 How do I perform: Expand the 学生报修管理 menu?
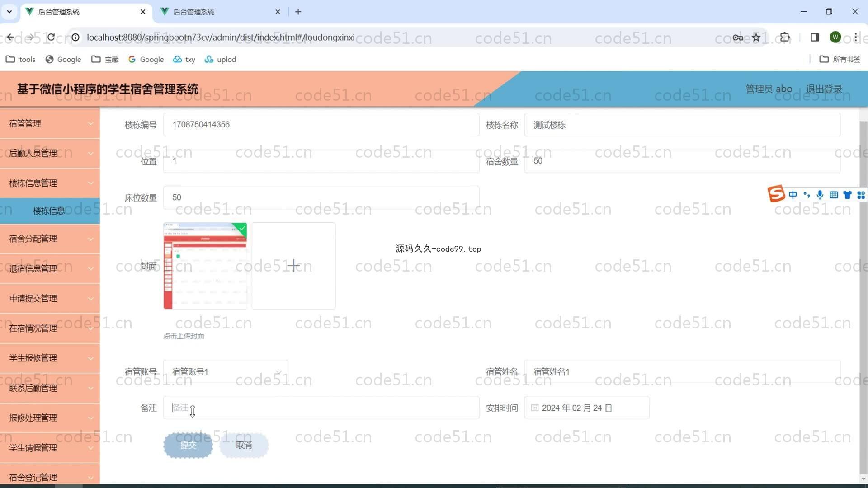tap(50, 358)
